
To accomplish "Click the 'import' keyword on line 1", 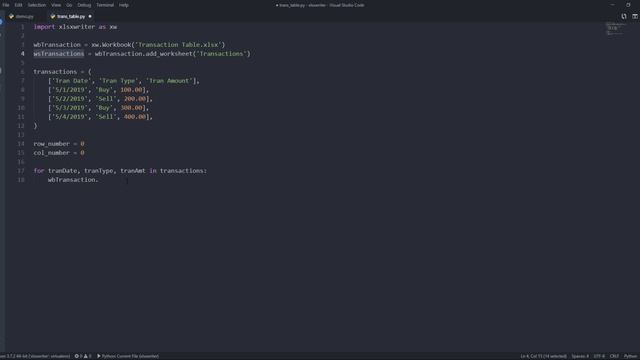I will coord(44,27).
